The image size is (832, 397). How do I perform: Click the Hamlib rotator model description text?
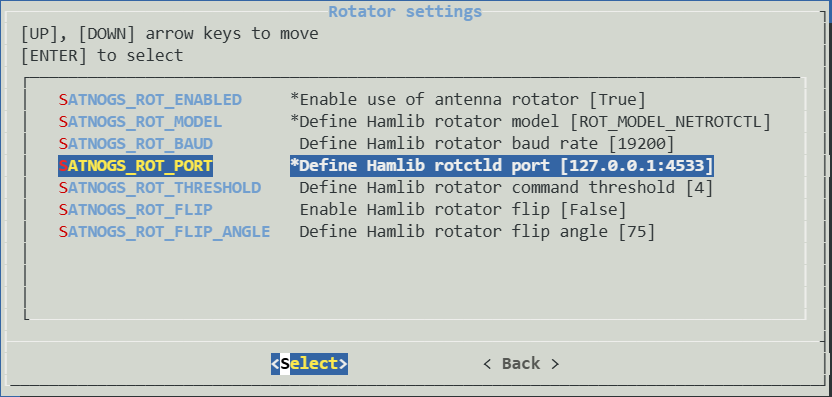(x=531, y=122)
